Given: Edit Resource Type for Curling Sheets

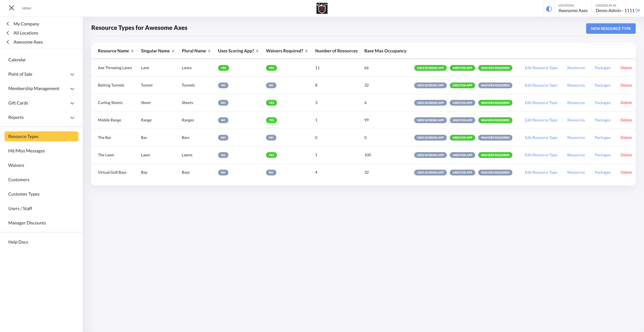Looking at the screenshot, I should point(541,103).
